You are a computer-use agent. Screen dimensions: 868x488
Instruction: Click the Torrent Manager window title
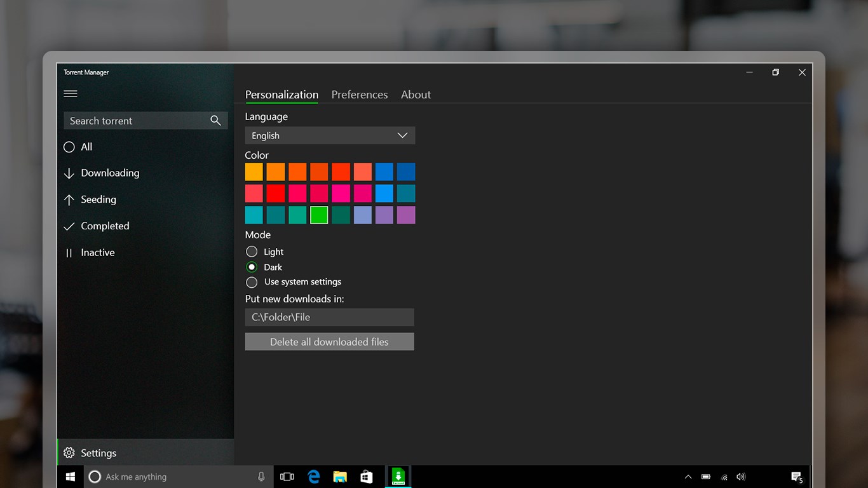[86, 72]
